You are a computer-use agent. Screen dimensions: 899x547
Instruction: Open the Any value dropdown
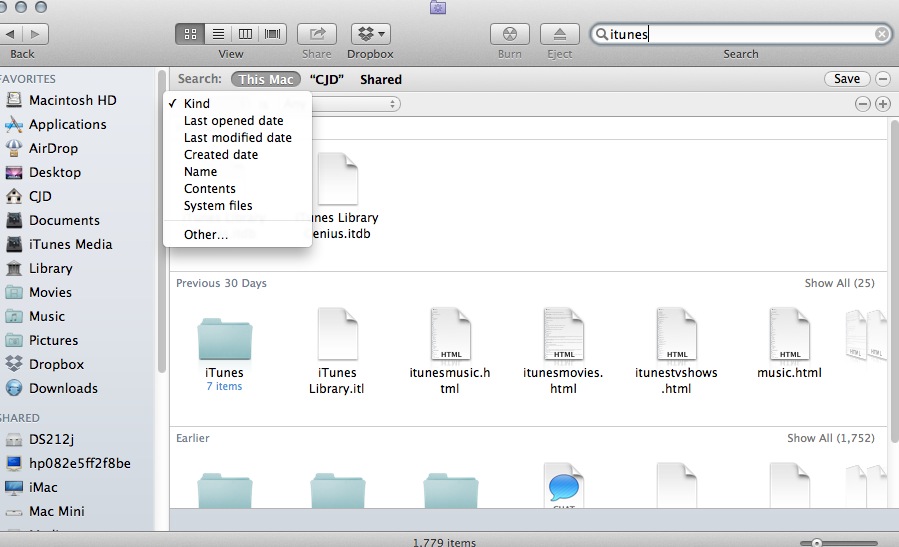point(355,104)
